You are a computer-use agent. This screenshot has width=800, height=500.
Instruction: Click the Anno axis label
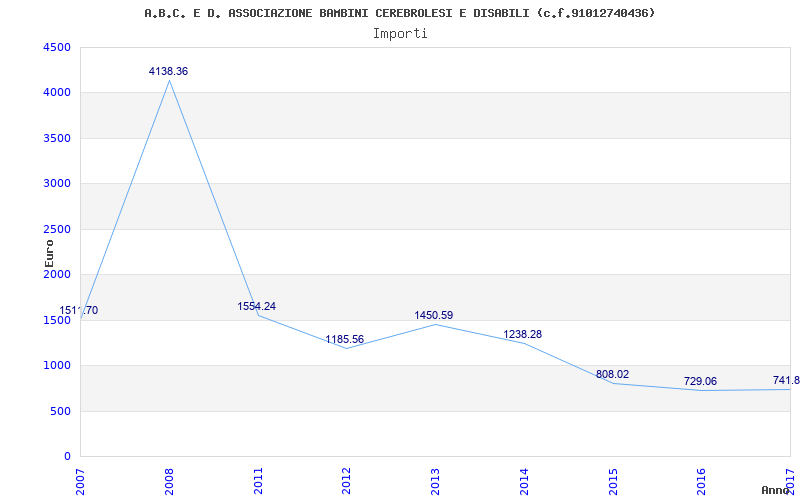(x=776, y=490)
